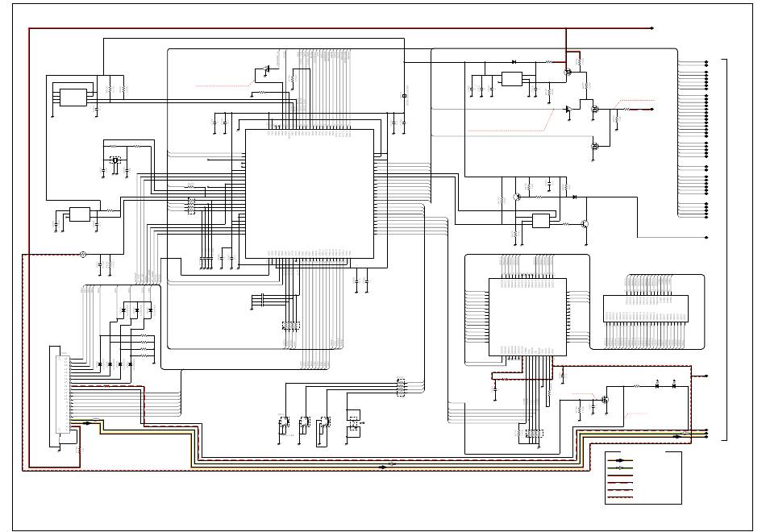The height and width of the screenshot is (532, 766).
Task: Click the crystal oscillator symbol in dashed box
Action: (115, 160)
